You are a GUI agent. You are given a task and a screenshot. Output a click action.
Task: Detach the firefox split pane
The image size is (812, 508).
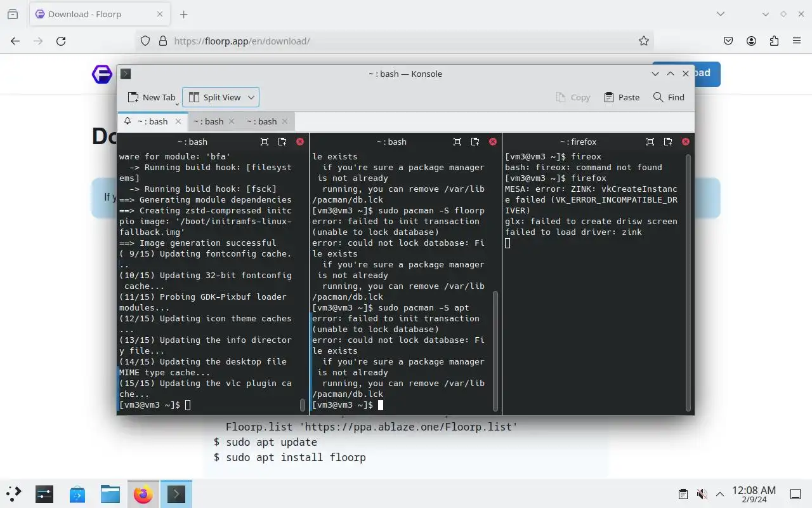tap(668, 142)
